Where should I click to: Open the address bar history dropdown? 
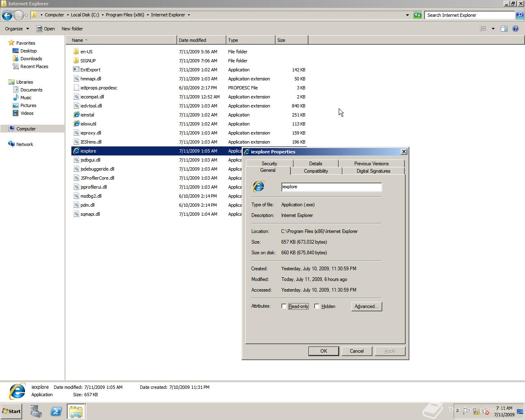click(407, 15)
